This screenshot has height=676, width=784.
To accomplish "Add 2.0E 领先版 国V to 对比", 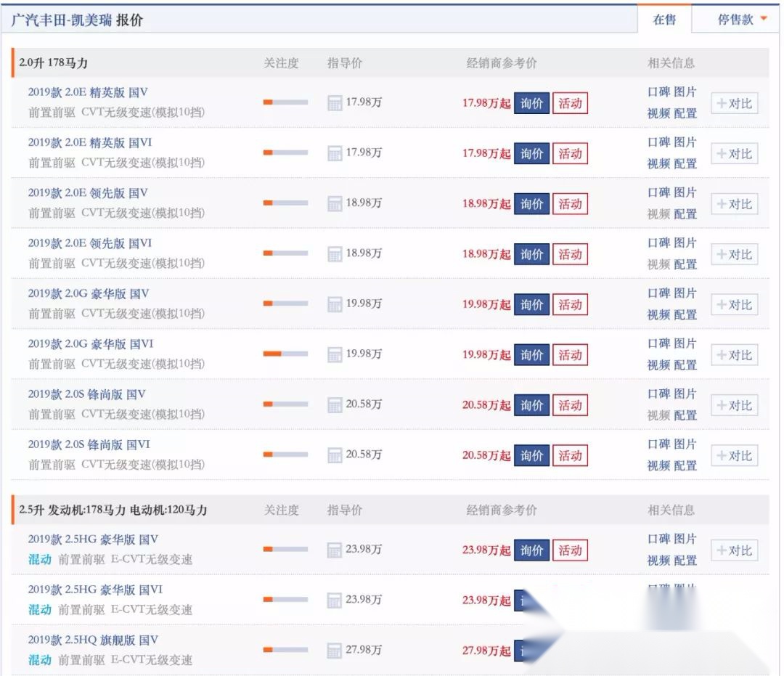I will [x=735, y=204].
